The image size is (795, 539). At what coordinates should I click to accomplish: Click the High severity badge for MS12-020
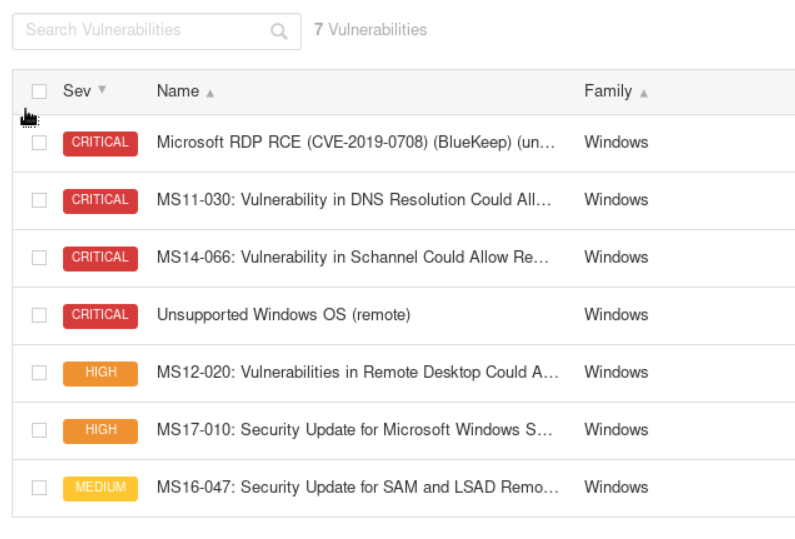click(x=100, y=373)
